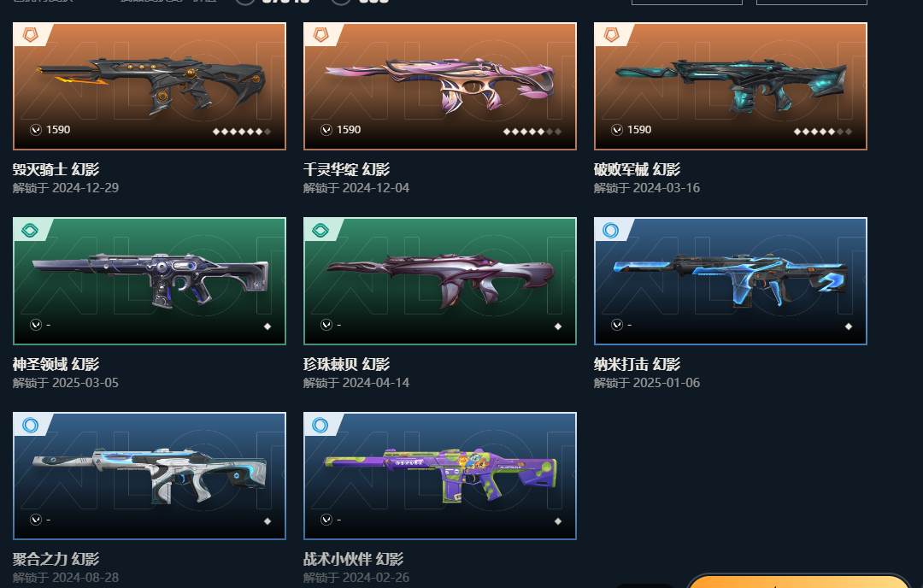This screenshot has width=923, height=588.
Task: Click the blue circle tier icon on 纳米打击 幻影
Action: 611,230
